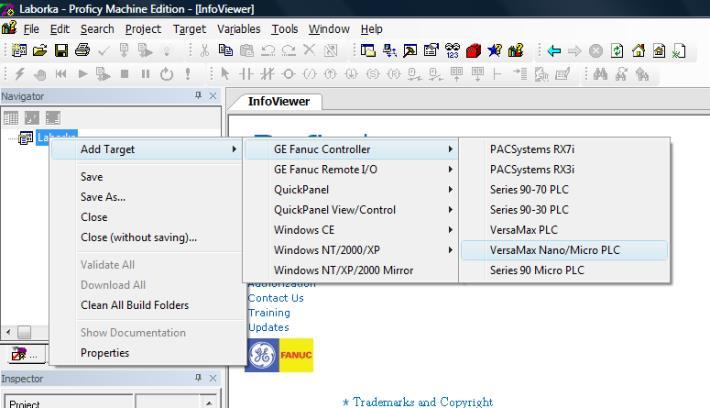The width and height of the screenshot is (710, 408).
Task: Open the Feedback Zone hammer icon
Action: tap(410, 50)
